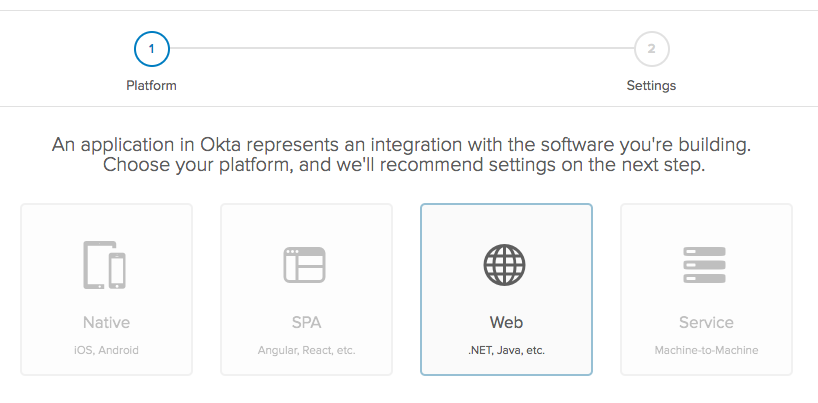818x403 pixels.
Task: Click the Settings step label
Action: tap(651, 86)
